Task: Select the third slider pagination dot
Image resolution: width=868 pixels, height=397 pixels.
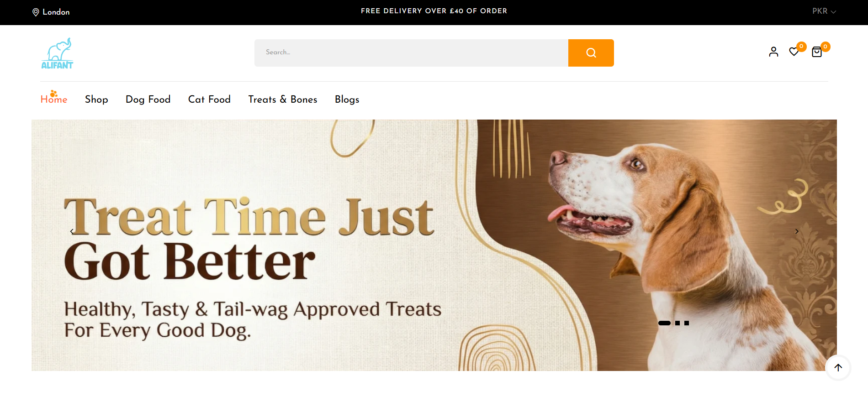Action: (687, 323)
